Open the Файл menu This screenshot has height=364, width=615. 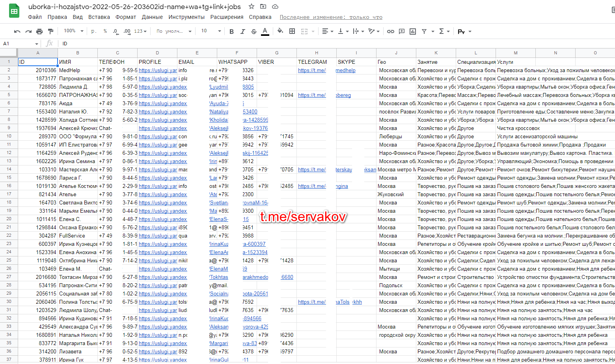(x=35, y=17)
